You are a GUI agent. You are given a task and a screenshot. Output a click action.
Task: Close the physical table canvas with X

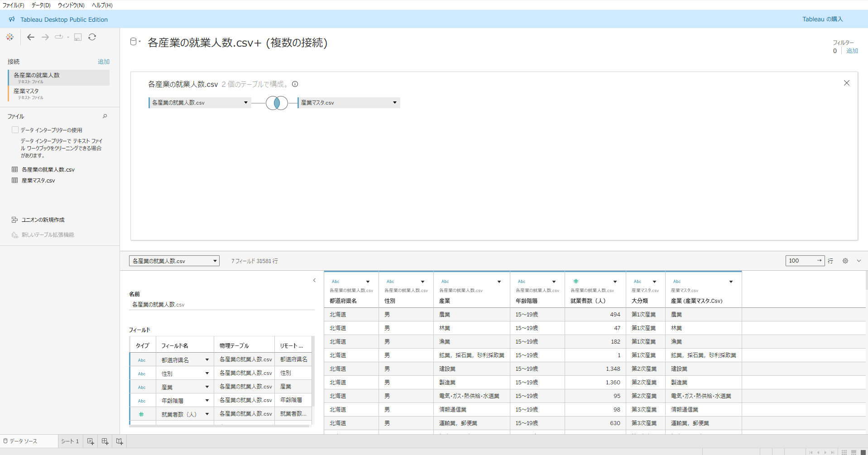coord(847,83)
